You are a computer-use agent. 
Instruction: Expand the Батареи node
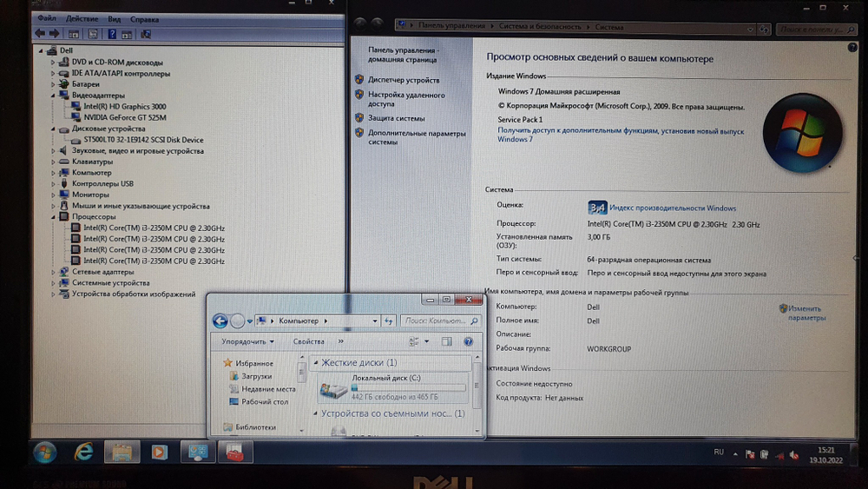(53, 84)
